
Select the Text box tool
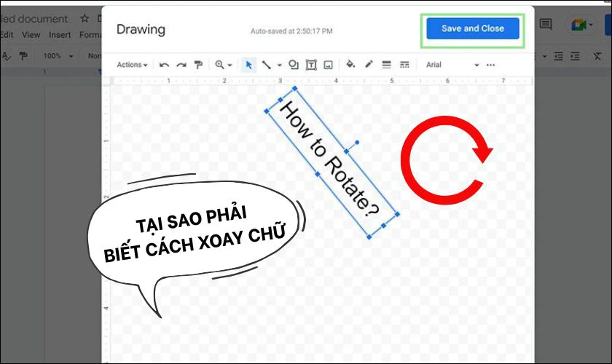pos(311,65)
